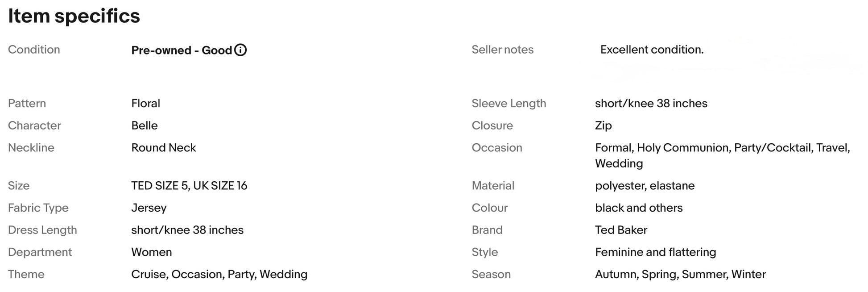Click the Zip closure value
868x292 pixels.
(x=603, y=125)
